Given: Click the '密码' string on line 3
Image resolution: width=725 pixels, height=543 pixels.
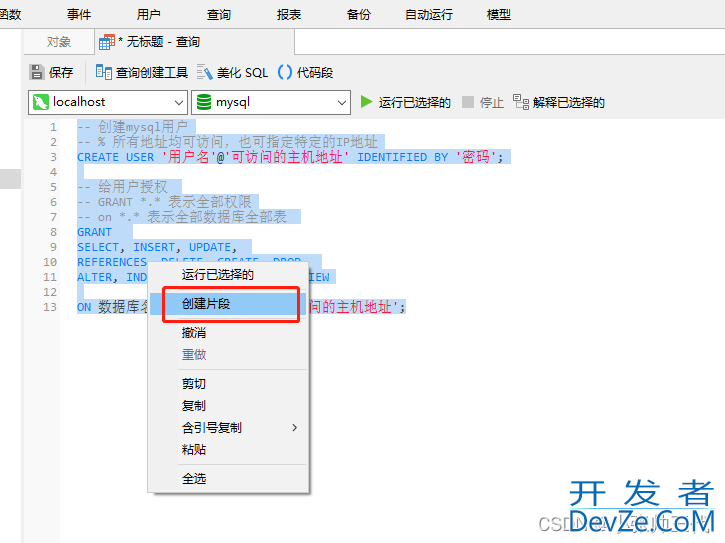Looking at the screenshot, I should tap(476, 157).
